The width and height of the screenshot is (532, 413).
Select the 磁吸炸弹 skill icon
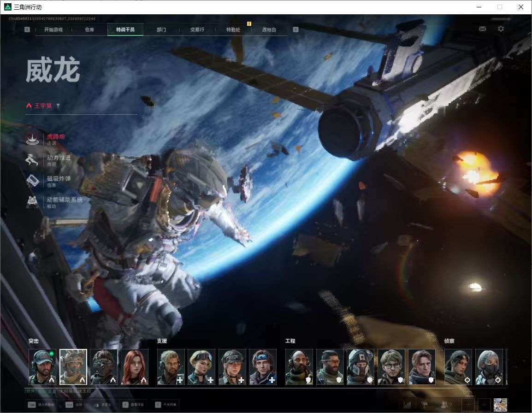point(33,181)
